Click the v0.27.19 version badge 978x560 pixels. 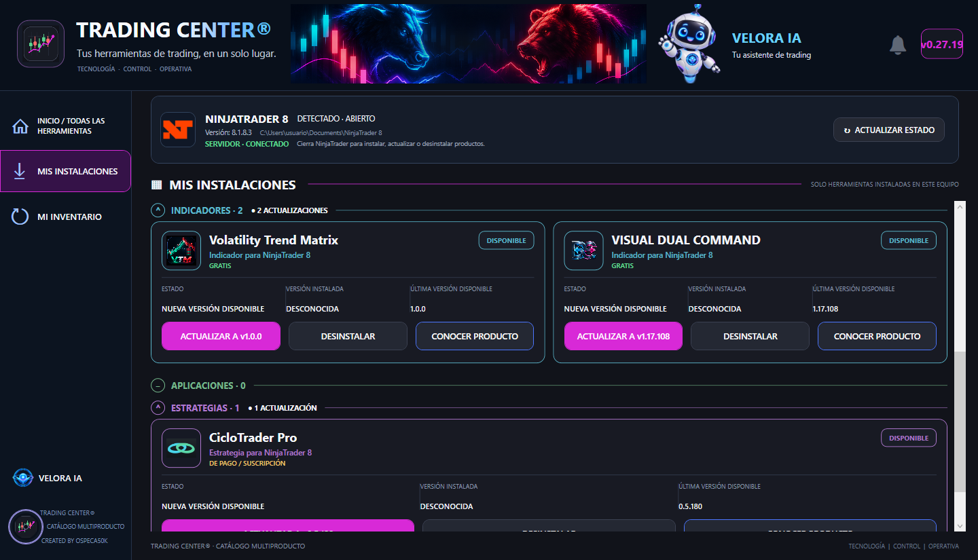click(942, 44)
